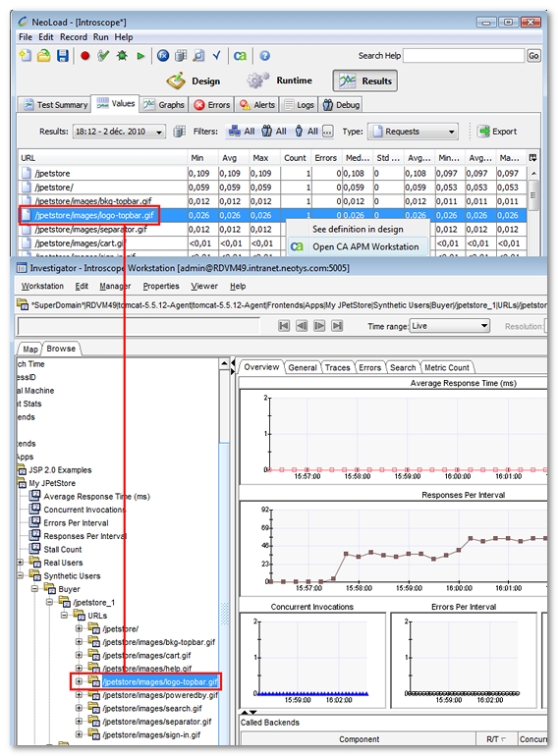
Task: Open the Viewer menu in Investigator
Action: (204, 286)
